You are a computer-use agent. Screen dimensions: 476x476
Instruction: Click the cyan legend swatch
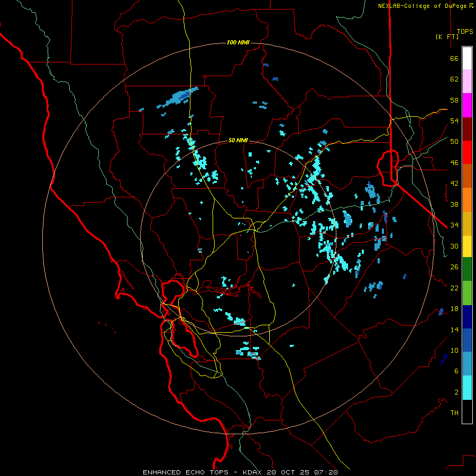(467, 388)
